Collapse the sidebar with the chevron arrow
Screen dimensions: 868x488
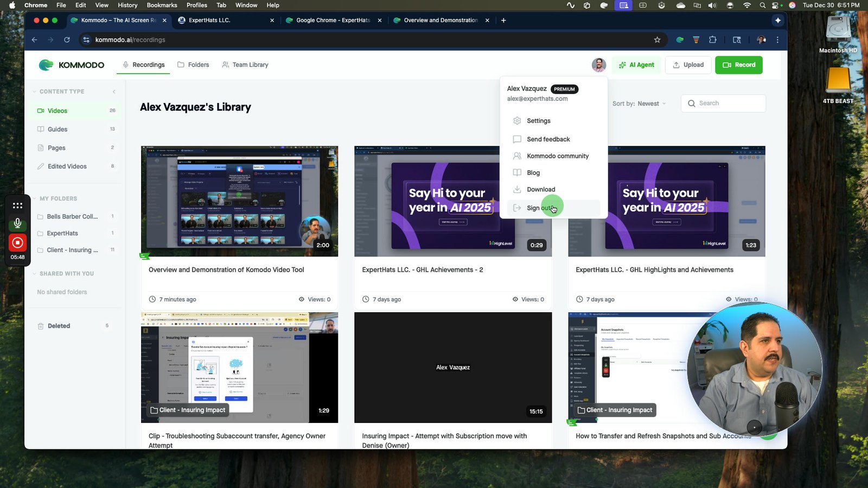click(114, 92)
